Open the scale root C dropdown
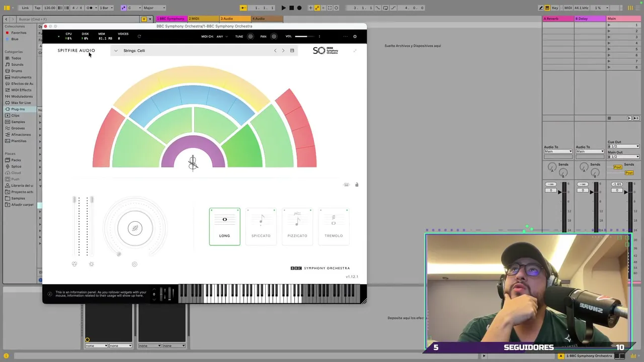This screenshot has height=362, width=644. point(133,8)
